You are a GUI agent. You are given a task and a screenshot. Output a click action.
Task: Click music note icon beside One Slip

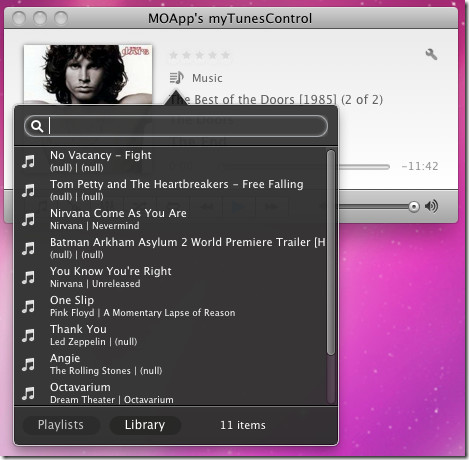coord(29,306)
